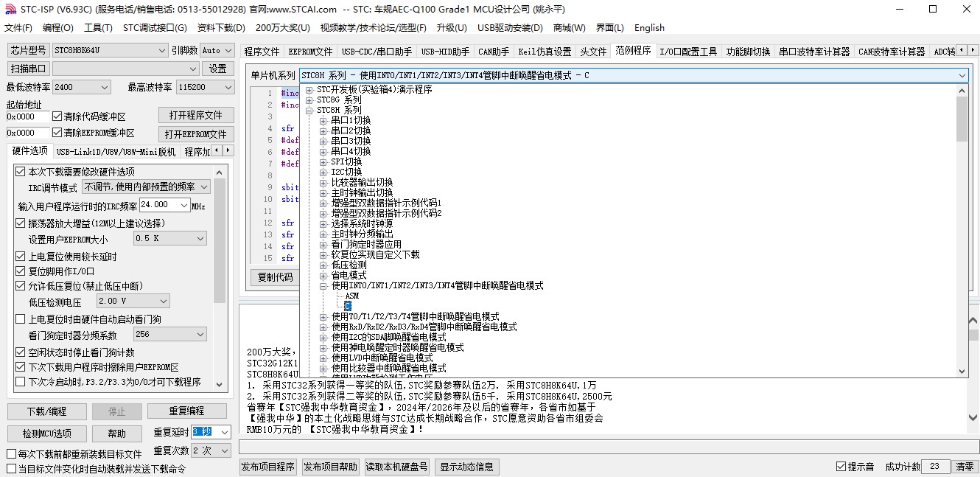The image size is (980, 477).
Task: Toggle 振荡器放大增益 checkbox
Action: [x=21, y=223]
